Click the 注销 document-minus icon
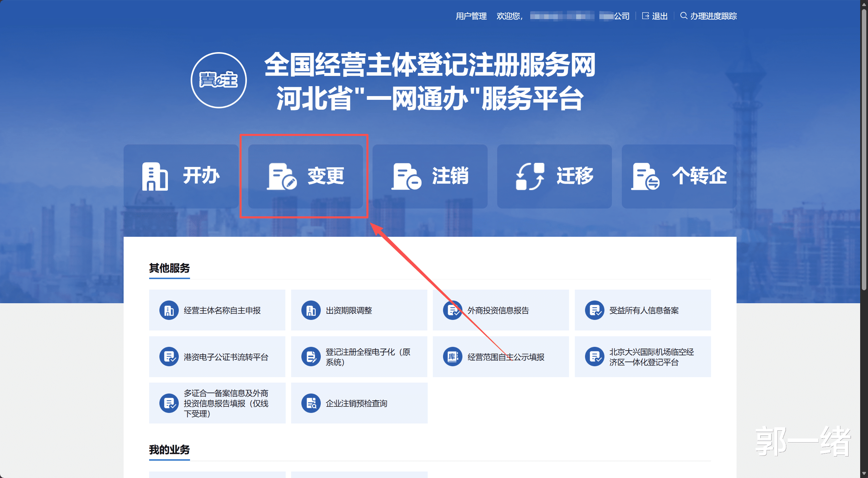Screen dimensions: 868x478 tap(406, 176)
